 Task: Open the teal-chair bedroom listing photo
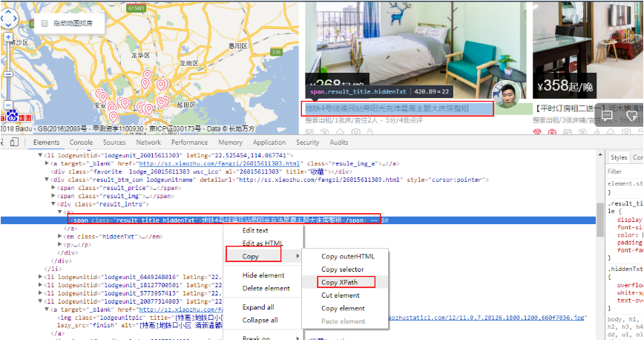415,50
